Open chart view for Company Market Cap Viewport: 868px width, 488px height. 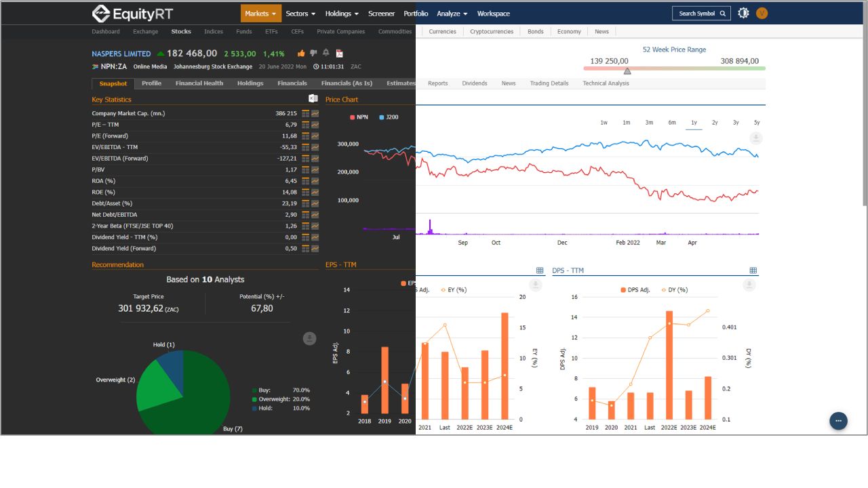point(315,113)
